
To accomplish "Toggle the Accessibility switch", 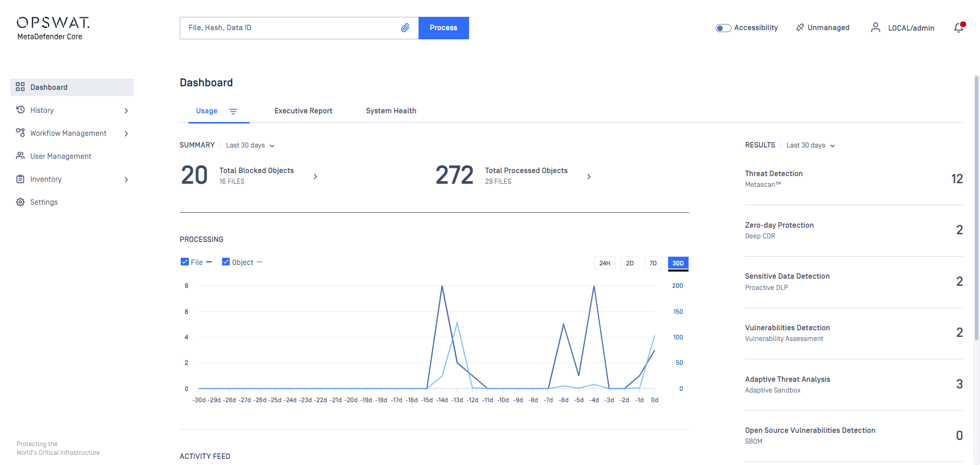I will pos(723,28).
